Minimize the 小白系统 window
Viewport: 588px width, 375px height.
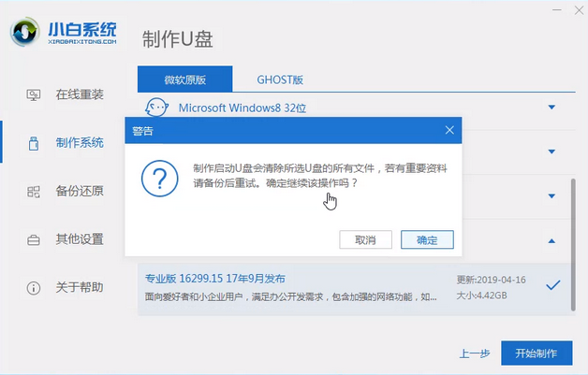coord(557,10)
